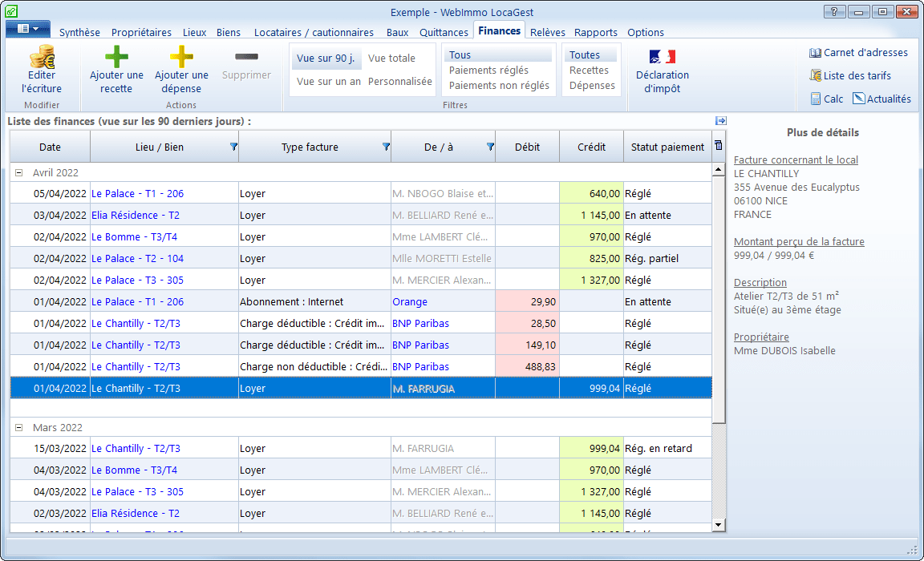Open the Elia Résidence - T2 link dated 03/04/2022
This screenshot has height=561, width=924.
(x=136, y=216)
